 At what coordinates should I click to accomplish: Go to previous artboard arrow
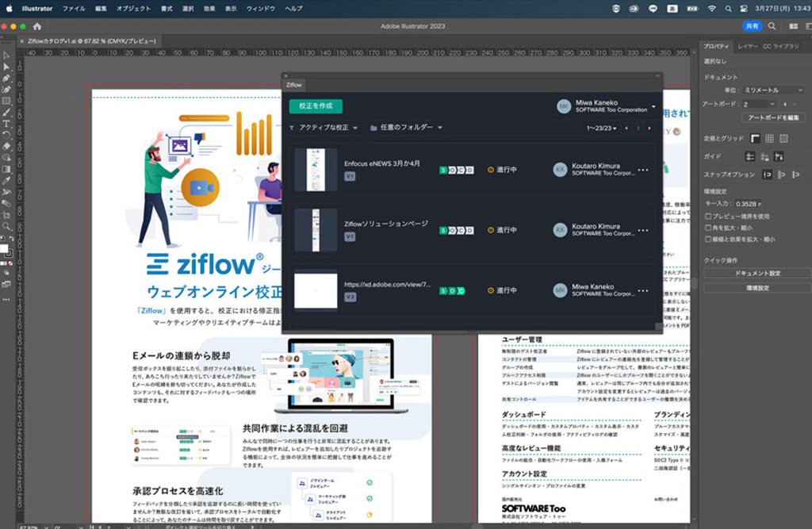pos(785,104)
